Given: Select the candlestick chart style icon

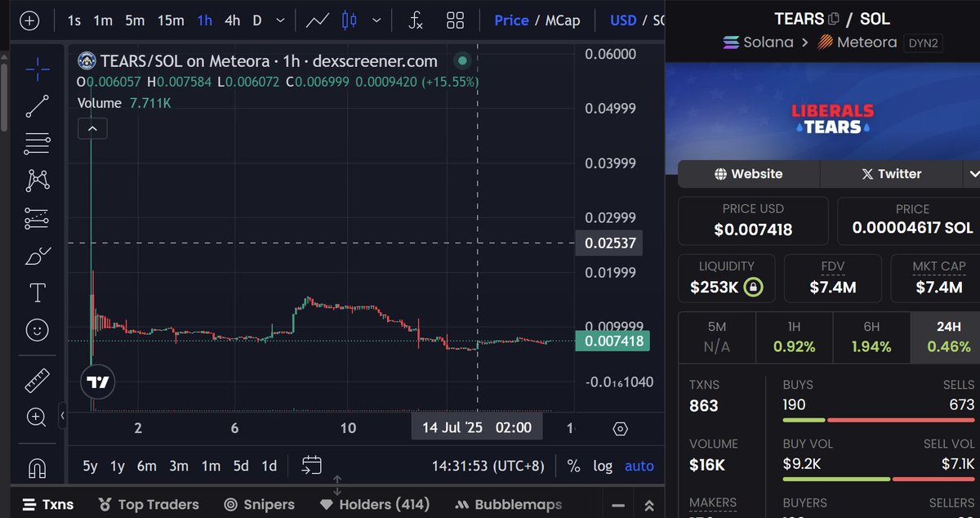Looking at the screenshot, I should [350, 20].
